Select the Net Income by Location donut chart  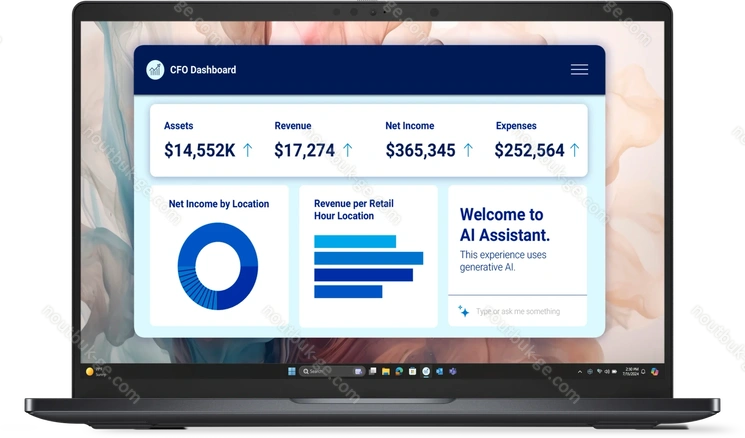[x=217, y=267]
